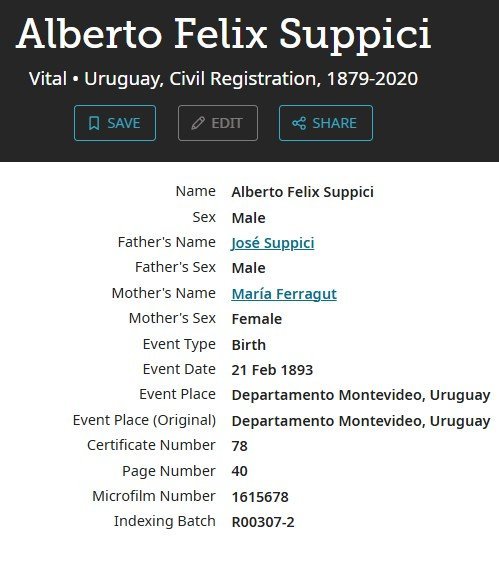Image resolution: width=499 pixels, height=563 pixels.
Task: Click microfilm number 1615678
Action: point(260,497)
